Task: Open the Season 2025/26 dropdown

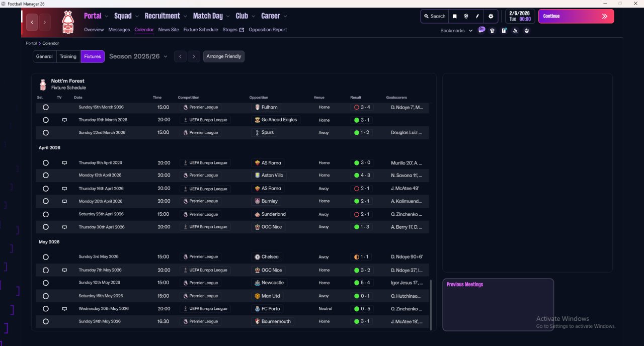Action: (x=138, y=56)
